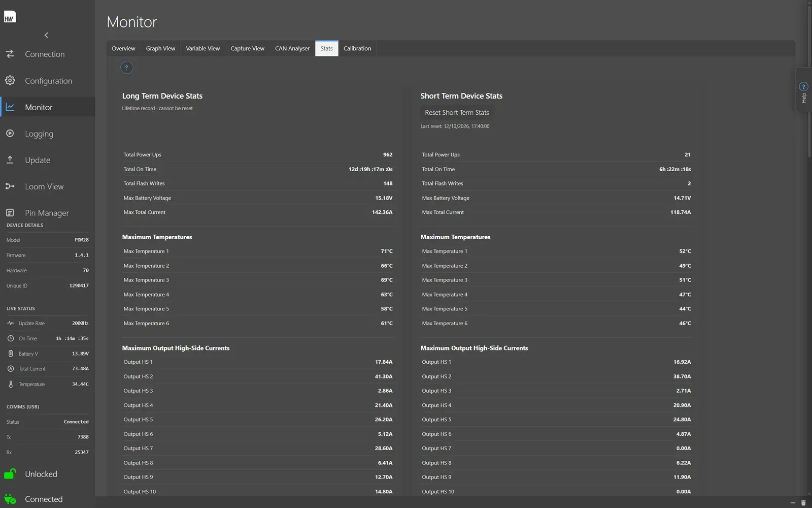The height and width of the screenshot is (508, 812).
Task: Click the short term Max Battery Voltage 14.71V
Action: [x=682, y=198]
